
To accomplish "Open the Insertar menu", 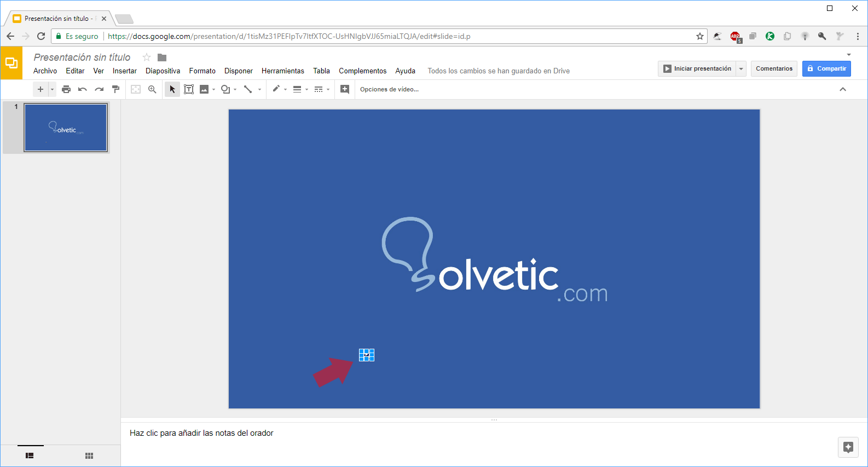I will coord(125,71).
